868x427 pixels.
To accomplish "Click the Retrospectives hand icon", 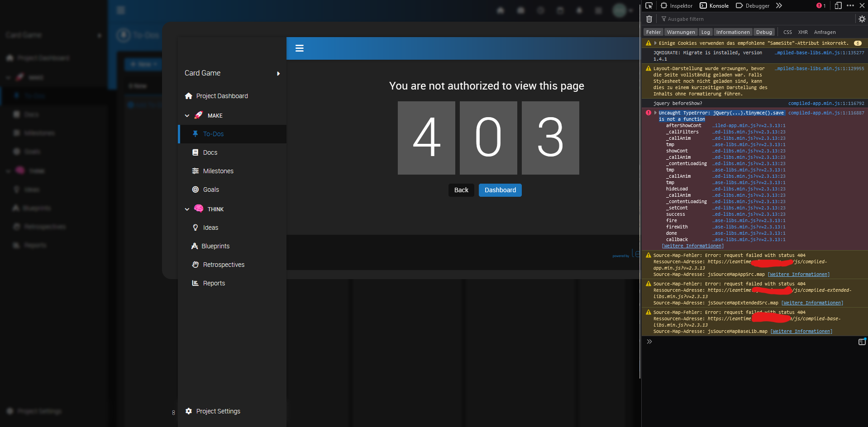I will click(x=195, y=265).
